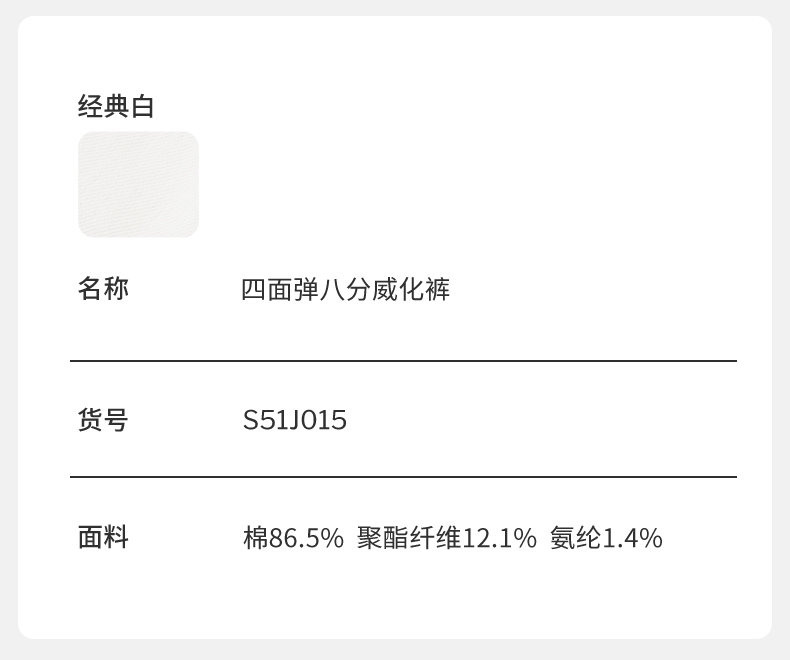Click the 货号 field label
790x660 pixels.
tap(103, 419)
